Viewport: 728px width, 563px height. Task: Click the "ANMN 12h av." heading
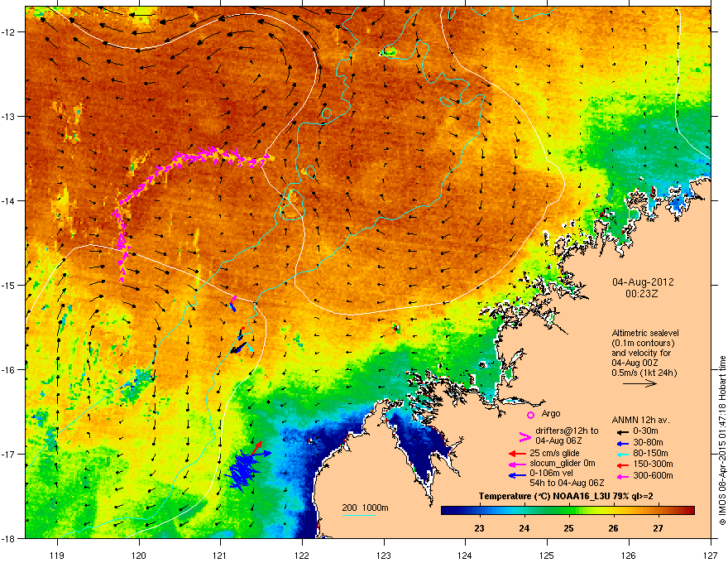[640, 420]
